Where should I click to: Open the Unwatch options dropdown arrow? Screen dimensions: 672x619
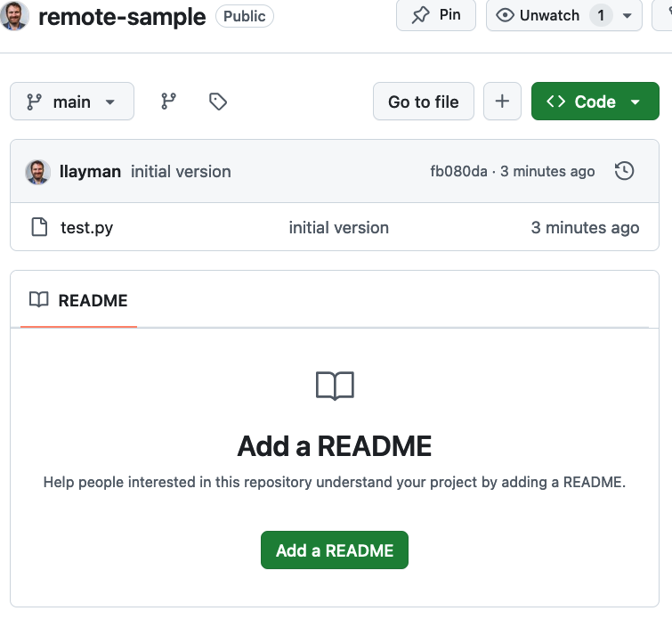[x=627, y=16]
